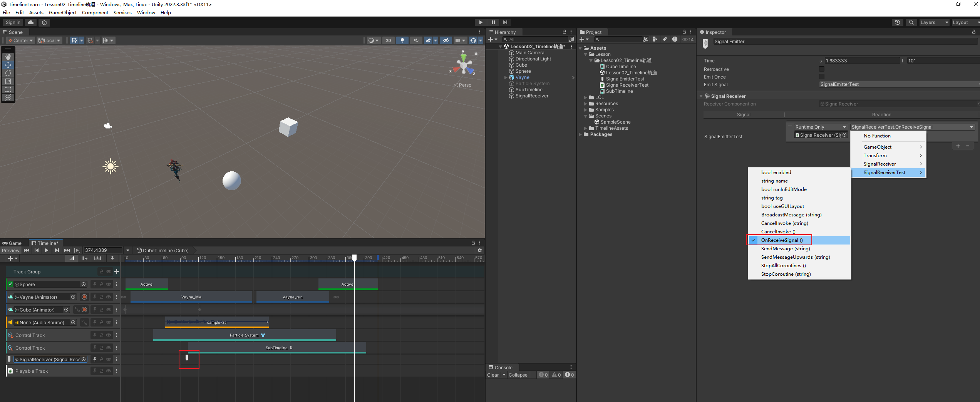Select the Hand tool in Scene toolbar

[8, 57]
